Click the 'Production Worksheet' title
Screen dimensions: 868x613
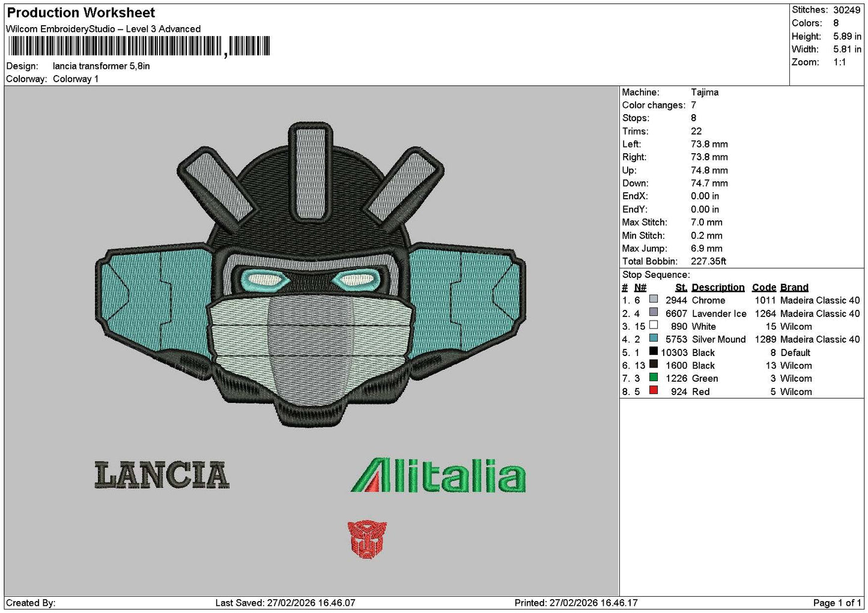click(x=81, y=13)
